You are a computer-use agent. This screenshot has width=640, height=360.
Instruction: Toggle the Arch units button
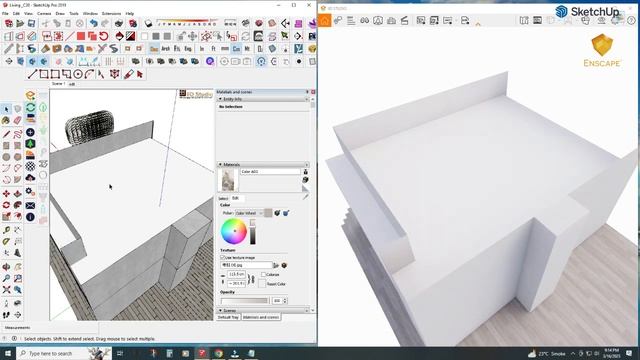point(166,49)
